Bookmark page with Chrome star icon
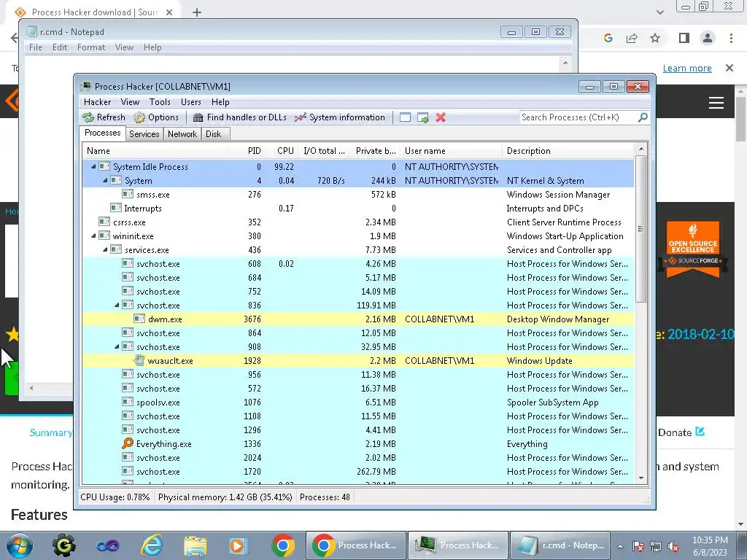The image size is (747, 560). click(655, 38)
